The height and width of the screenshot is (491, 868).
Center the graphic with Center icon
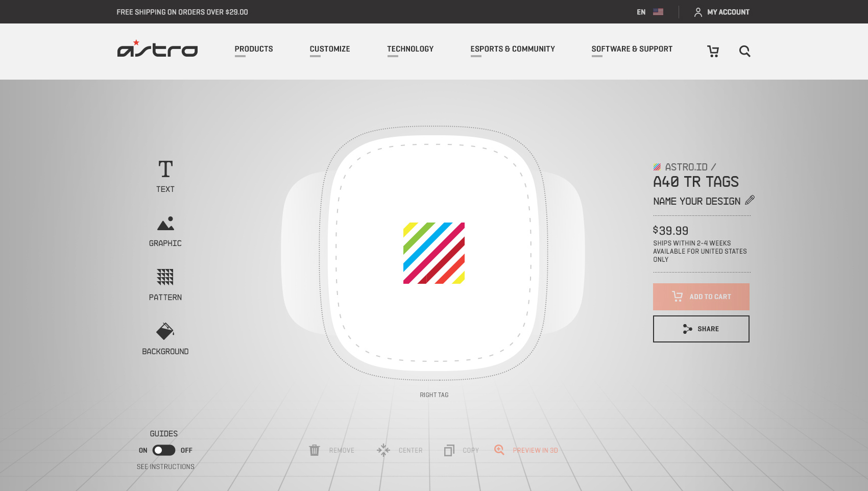383,450
